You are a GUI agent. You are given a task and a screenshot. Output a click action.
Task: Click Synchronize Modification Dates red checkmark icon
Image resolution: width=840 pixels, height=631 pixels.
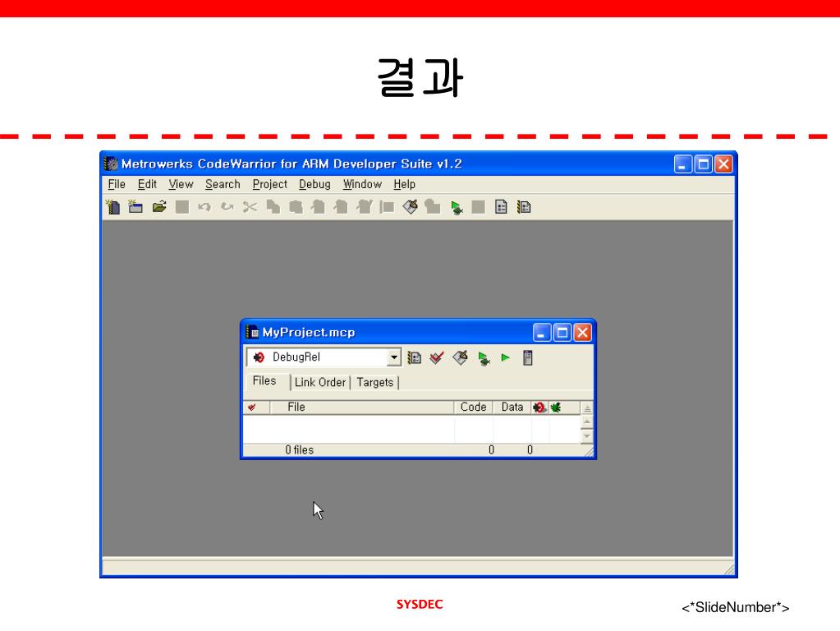pos(437,357)
